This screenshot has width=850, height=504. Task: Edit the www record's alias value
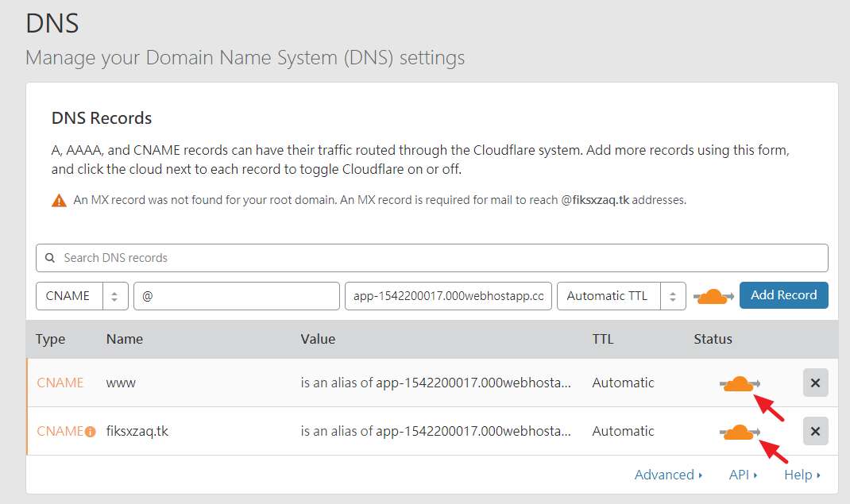click(435, 383)
